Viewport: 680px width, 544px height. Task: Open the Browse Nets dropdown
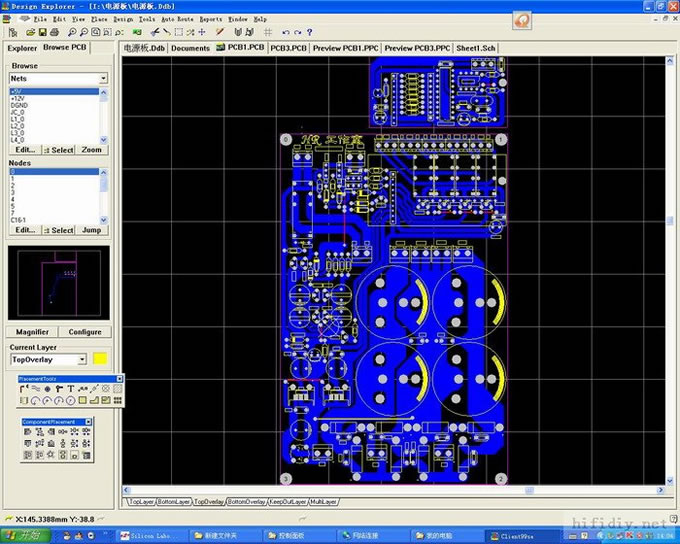click(102, 78)
